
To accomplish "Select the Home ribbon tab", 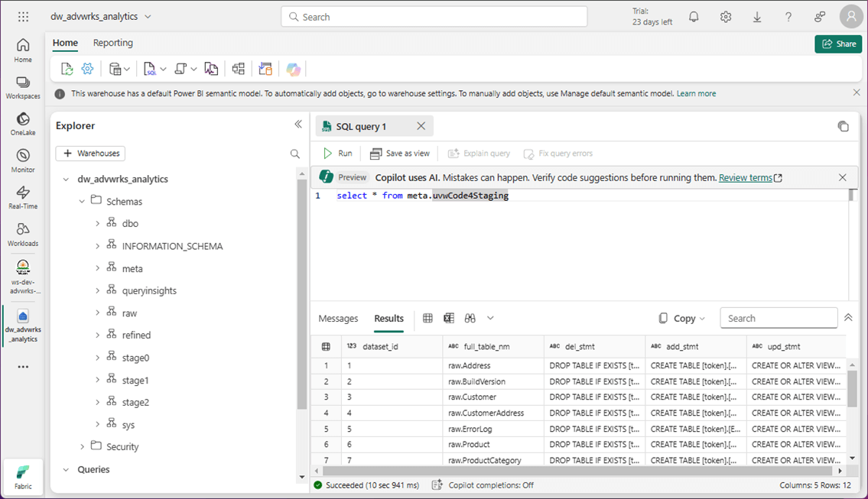I will click(65, 43).
